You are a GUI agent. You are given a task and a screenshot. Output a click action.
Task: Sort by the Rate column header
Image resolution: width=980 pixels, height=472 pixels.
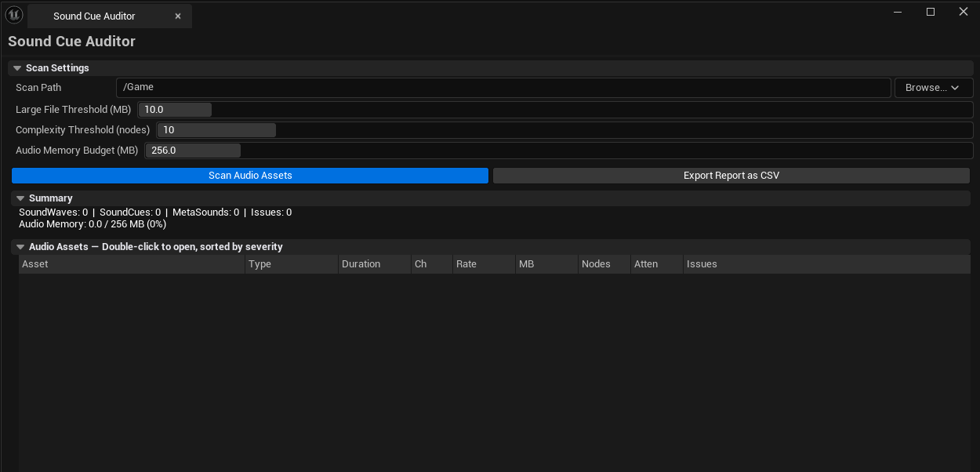click(x=484, y=264)
